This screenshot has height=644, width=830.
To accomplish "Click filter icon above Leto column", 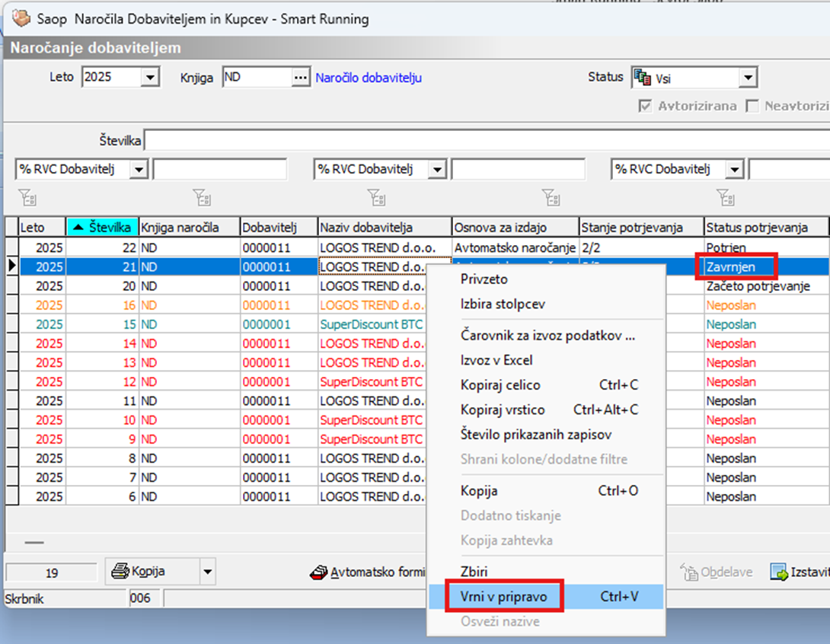I will 27,198.
